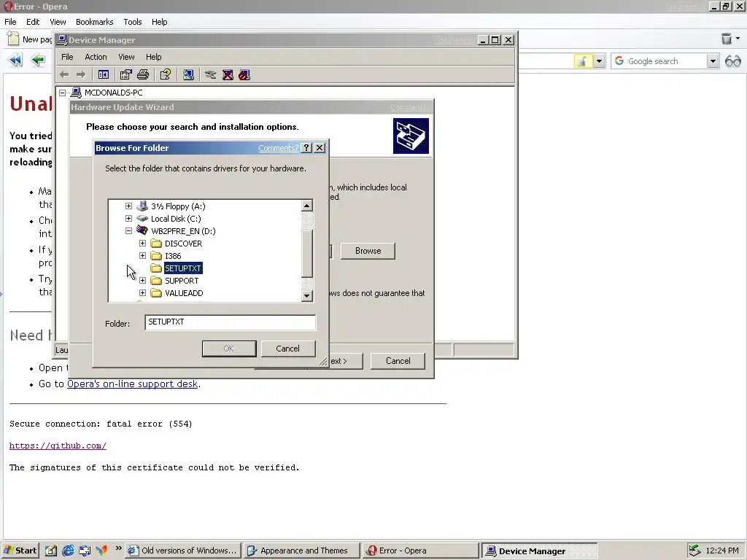Switch to Old versions of Windows taskbar button
Viewport: 747px width, 560px height.
click(x=183, y=551)
